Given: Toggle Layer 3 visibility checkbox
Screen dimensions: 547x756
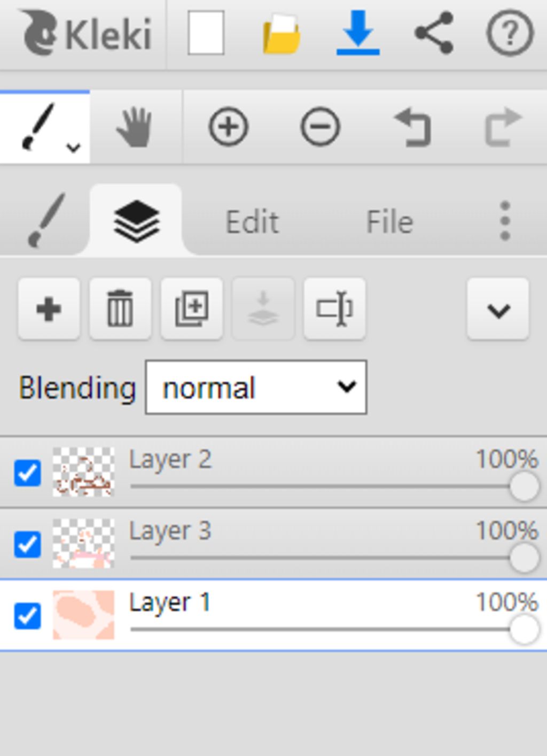Looking at the screenshot, I should [28, 544].
